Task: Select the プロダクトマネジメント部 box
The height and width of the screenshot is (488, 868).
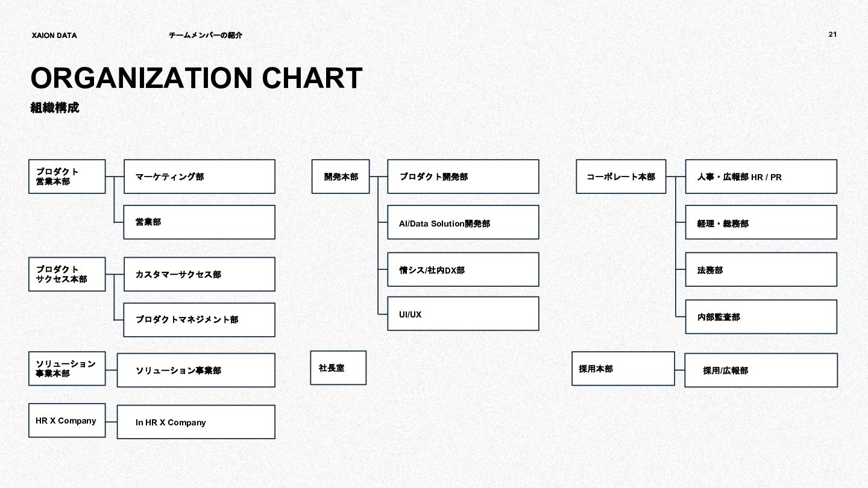Action: [200, 319]
